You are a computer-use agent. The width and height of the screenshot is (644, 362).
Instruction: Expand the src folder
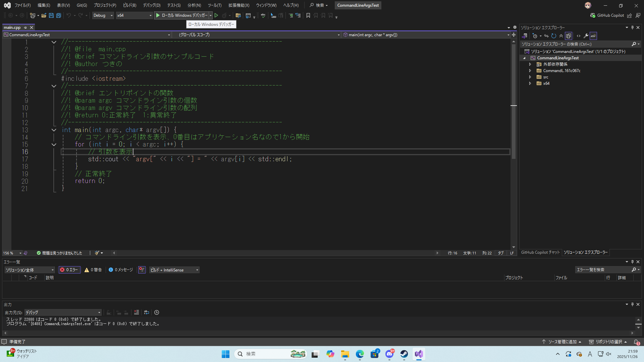point(530,77)
